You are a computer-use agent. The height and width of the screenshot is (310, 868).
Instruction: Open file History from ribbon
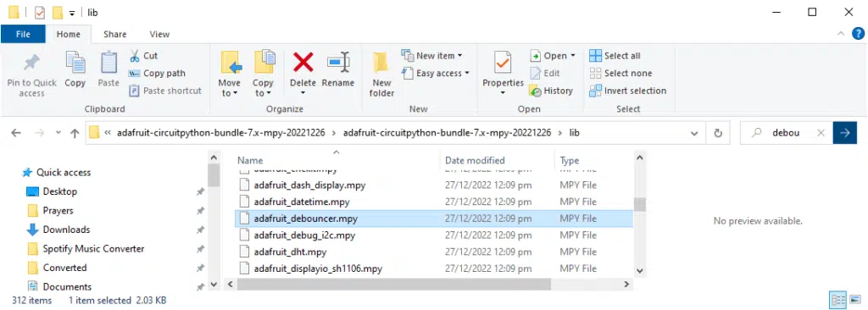click(551, 91)
